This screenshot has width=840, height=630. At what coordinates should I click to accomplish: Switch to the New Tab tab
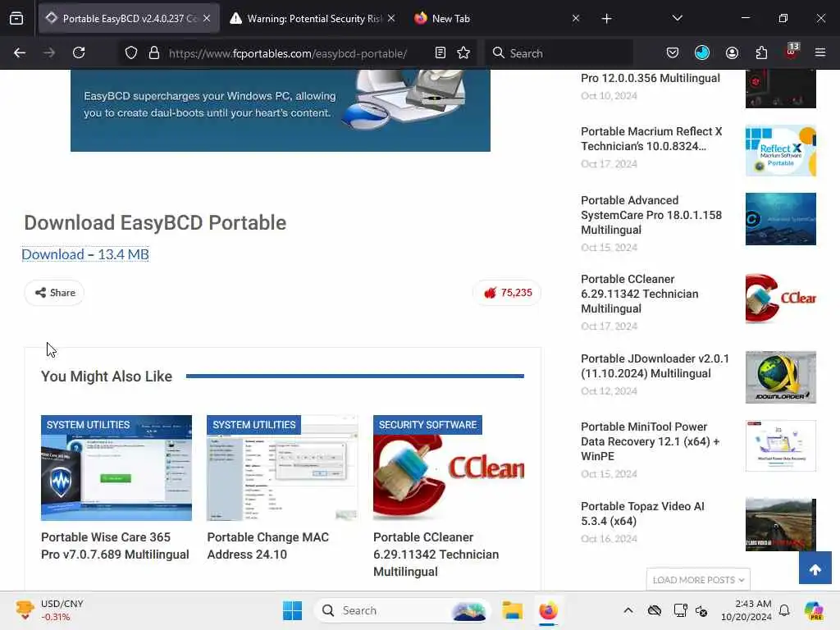497,19
